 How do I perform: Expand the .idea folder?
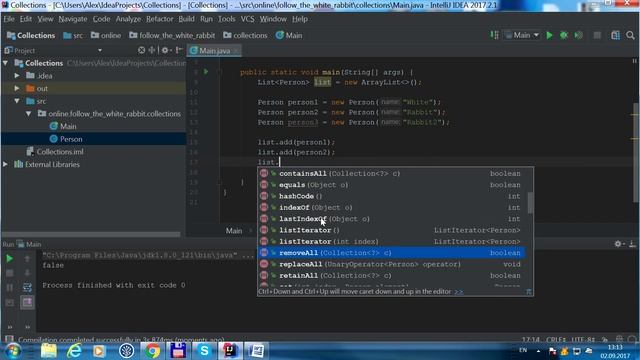17,76
